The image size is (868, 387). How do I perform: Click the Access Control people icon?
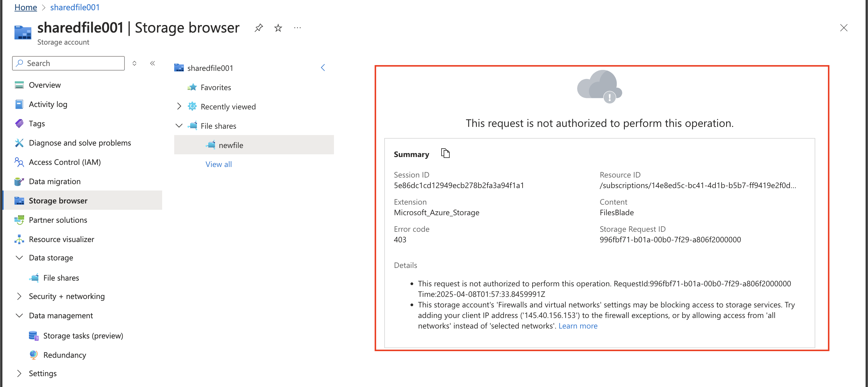pyautogui.click(x=19, y=162)
